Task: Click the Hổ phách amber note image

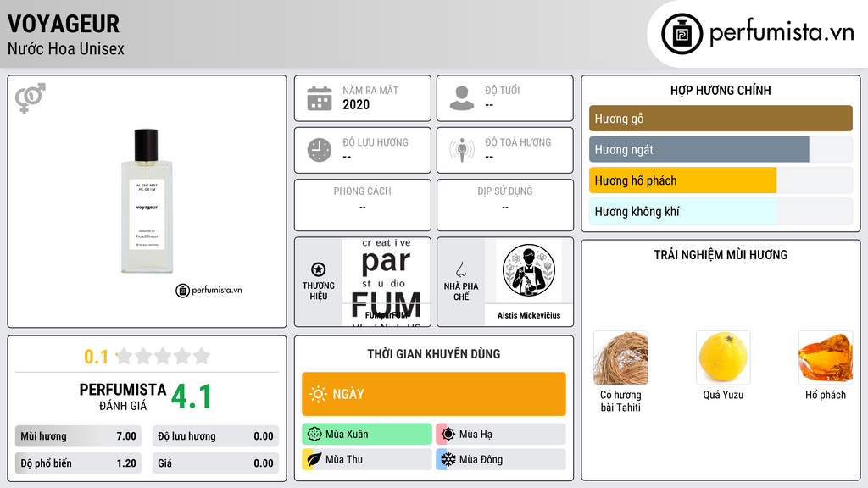Action: coord(826,358)
